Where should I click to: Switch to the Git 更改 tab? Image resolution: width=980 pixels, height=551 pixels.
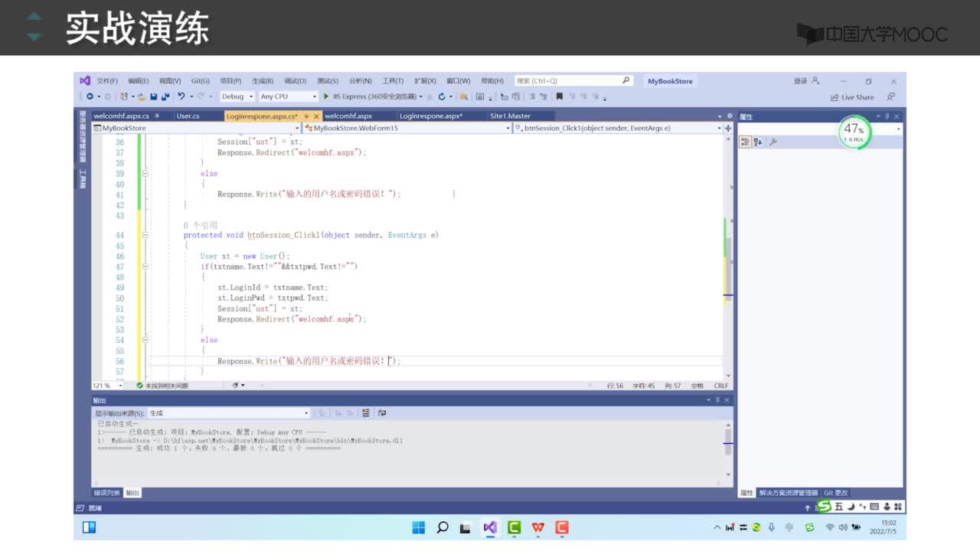[x=835, y=493]
